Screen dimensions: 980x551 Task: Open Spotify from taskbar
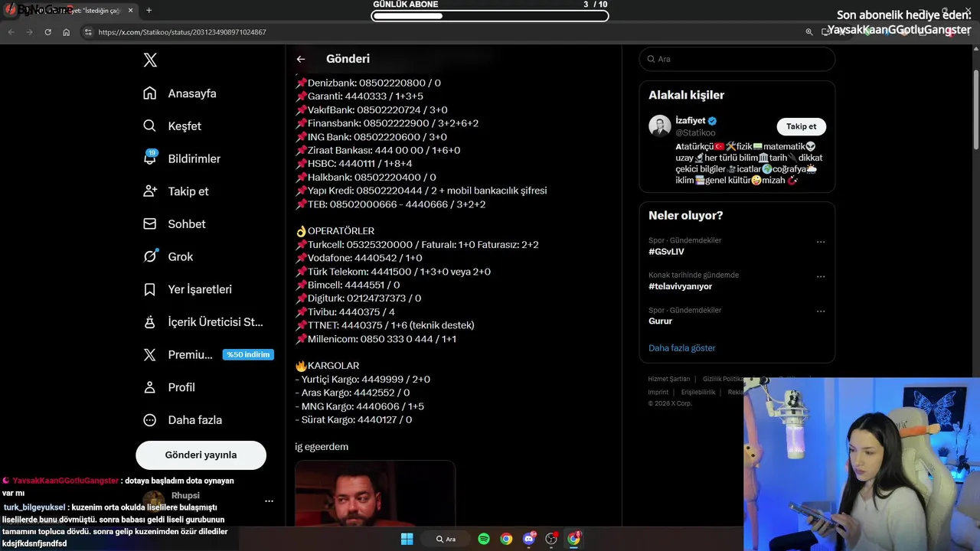[484, 539]
